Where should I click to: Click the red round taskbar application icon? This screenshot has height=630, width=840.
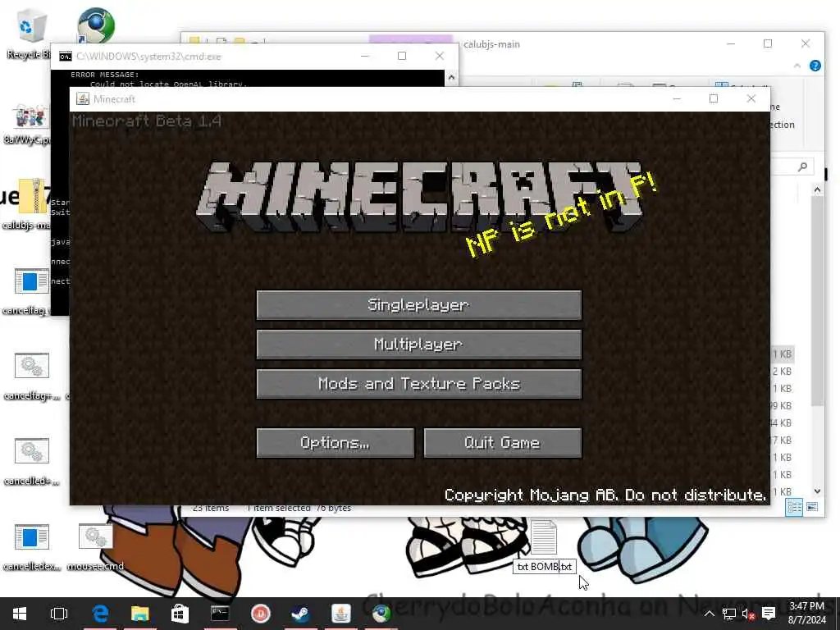(x=260, y=614)
